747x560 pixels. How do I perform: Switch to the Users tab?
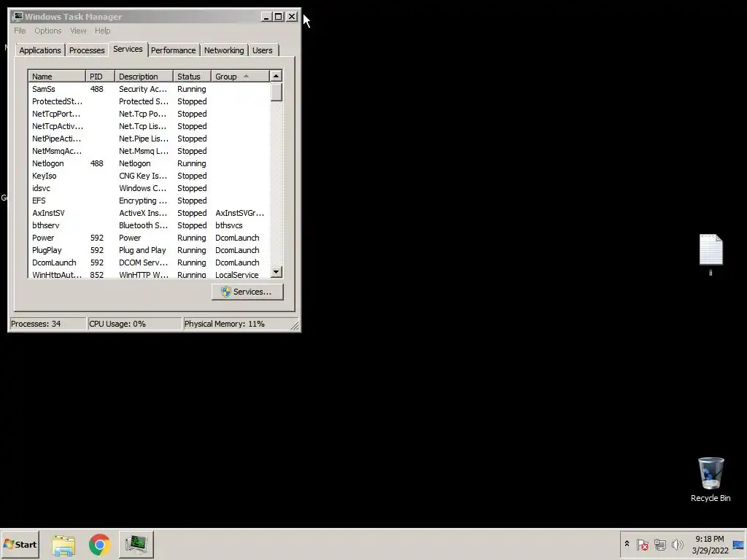click(263, 50)
